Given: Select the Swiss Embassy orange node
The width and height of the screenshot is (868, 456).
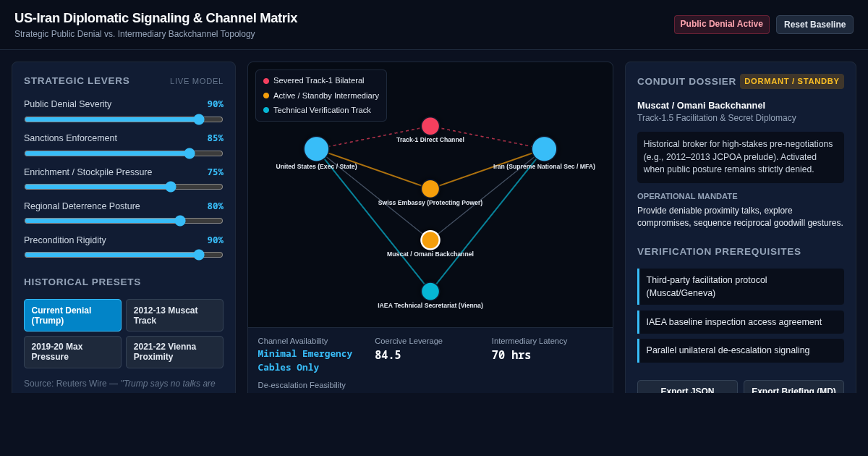Looking at the screenshot, I should click(x=430, y=189).
